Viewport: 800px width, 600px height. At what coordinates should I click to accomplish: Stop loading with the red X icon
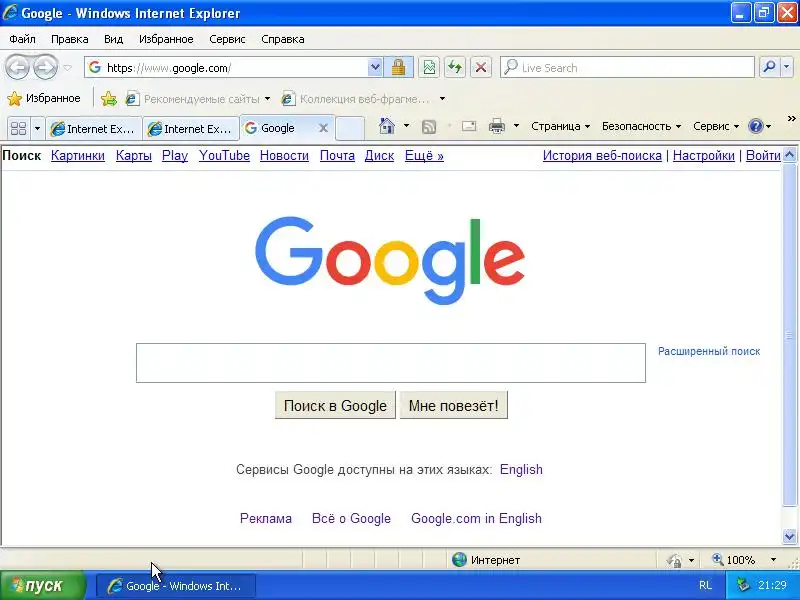coord(481,67)
